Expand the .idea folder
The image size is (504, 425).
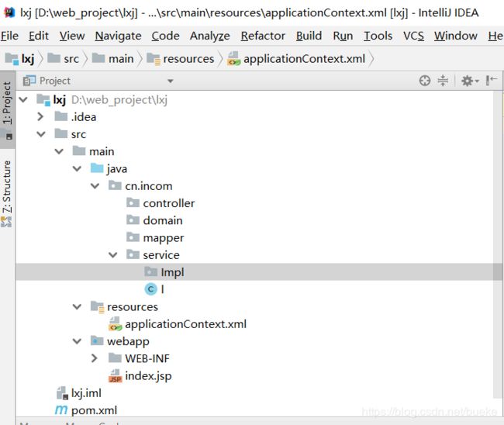(40, 116)
